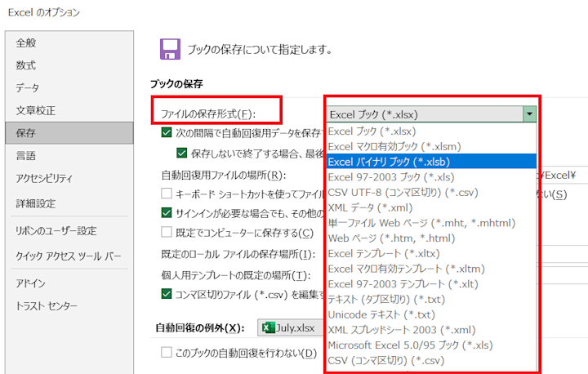Choose Excel ブック (*.xlsx) from list
This screenshot has width=588, height=374.
(431, 131)
